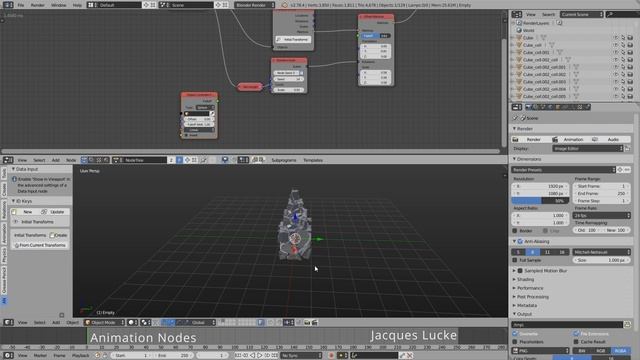Click the search magnifier field in outliner
640x360 pixels.
(622, 14)
